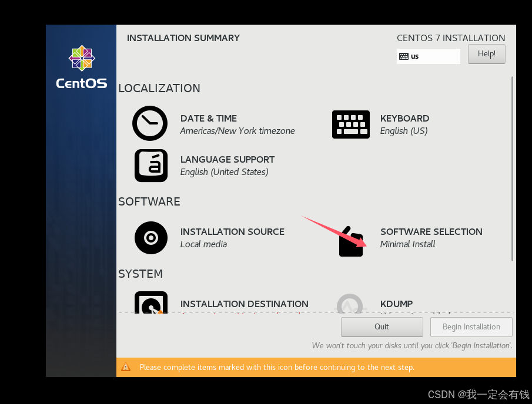Click the Americas/New York timezone text
The width and height of the screenshot is (532, 404).
(x=237, y=131)
